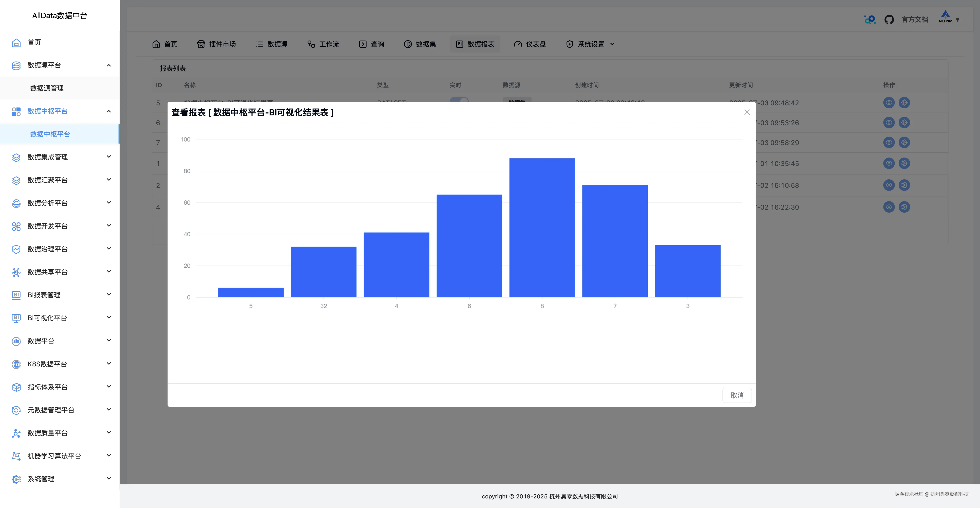This screenshot has height=508, width=980.
Task: Switch to the 数据报表 tab
Action: 475,44
